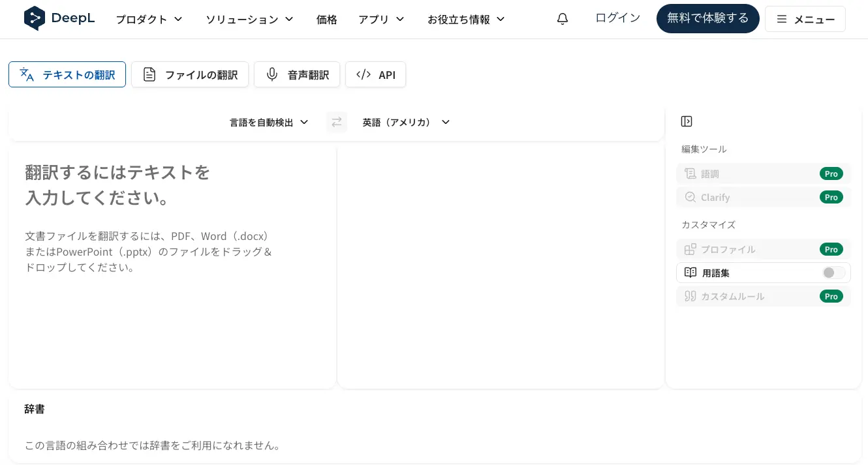Switch to the 音声翻訳 tab
The width and height of the screenshot is (868, 465).
tap(297, 74)
